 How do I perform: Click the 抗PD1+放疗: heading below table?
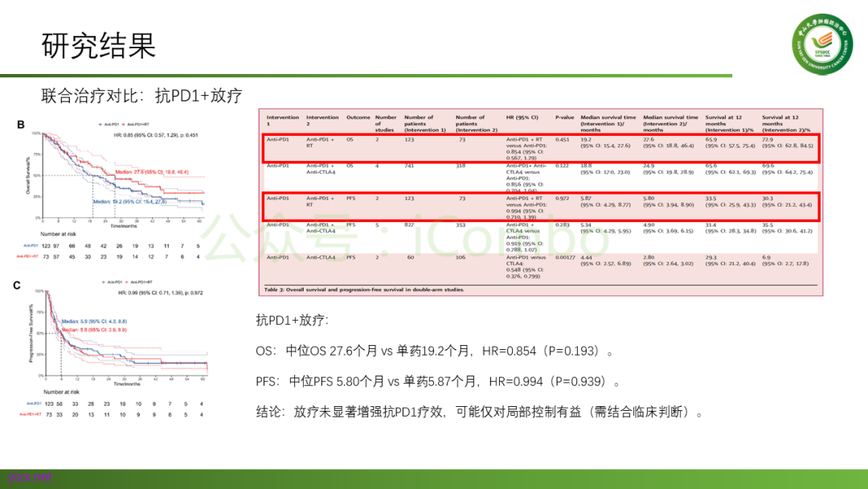pyautogui.click(x=292, y=320)
